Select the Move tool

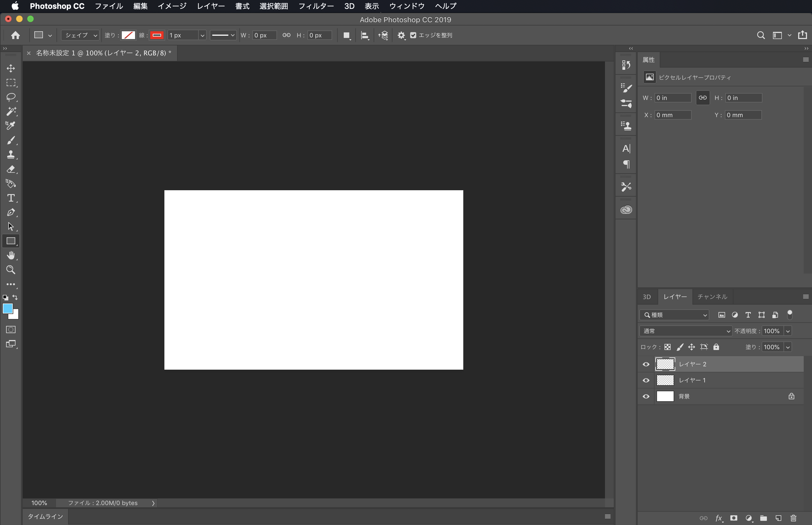pos(11,68)
